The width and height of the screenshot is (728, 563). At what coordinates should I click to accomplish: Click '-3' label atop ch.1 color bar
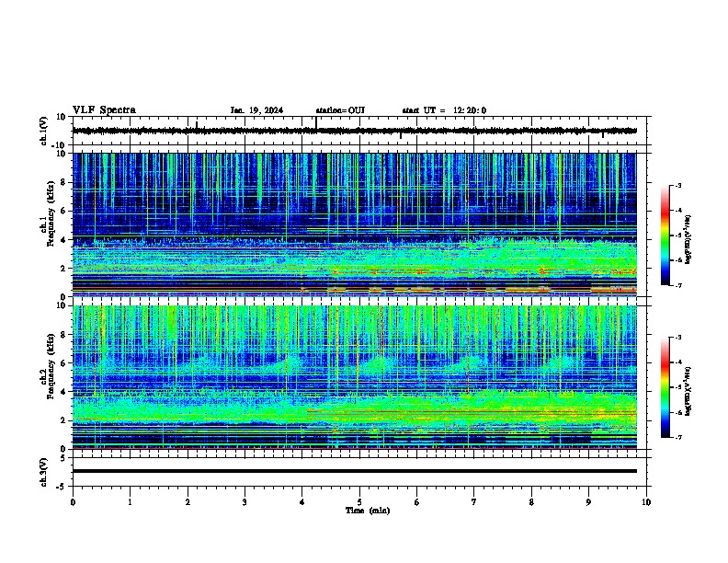[x=677, y=185]
